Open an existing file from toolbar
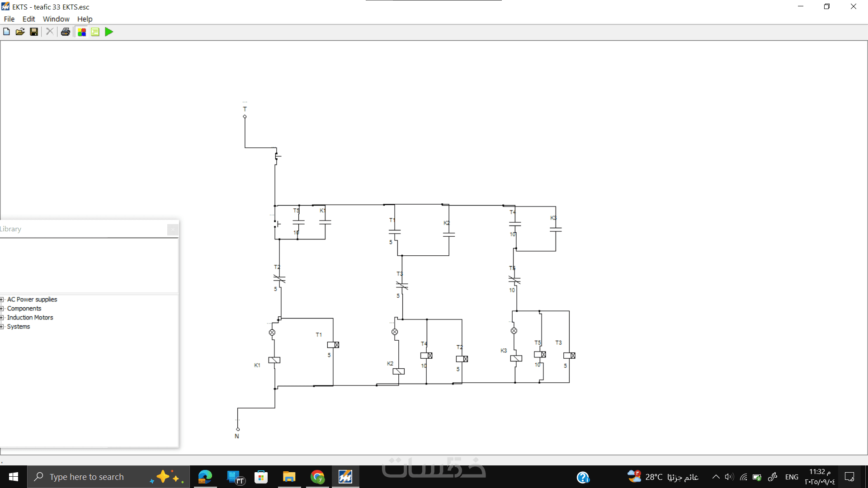Viewport: 868px width, 488px height. (20, 32)
